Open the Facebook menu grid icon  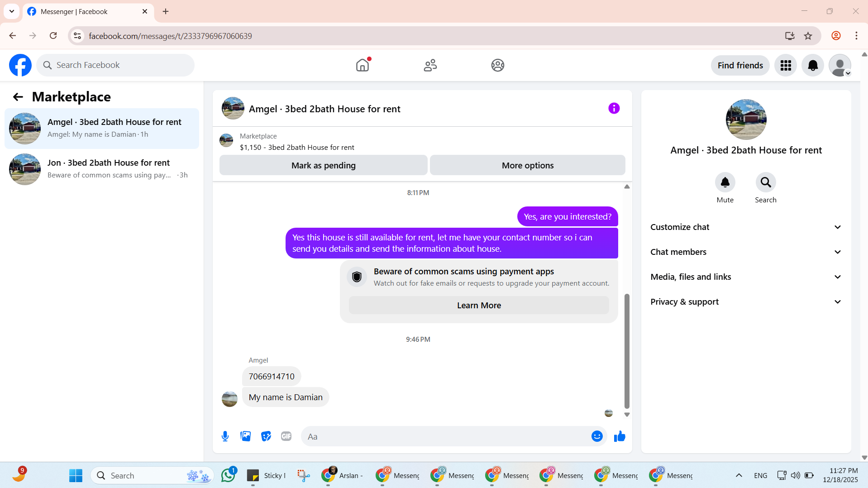click(x=786, y=66)
